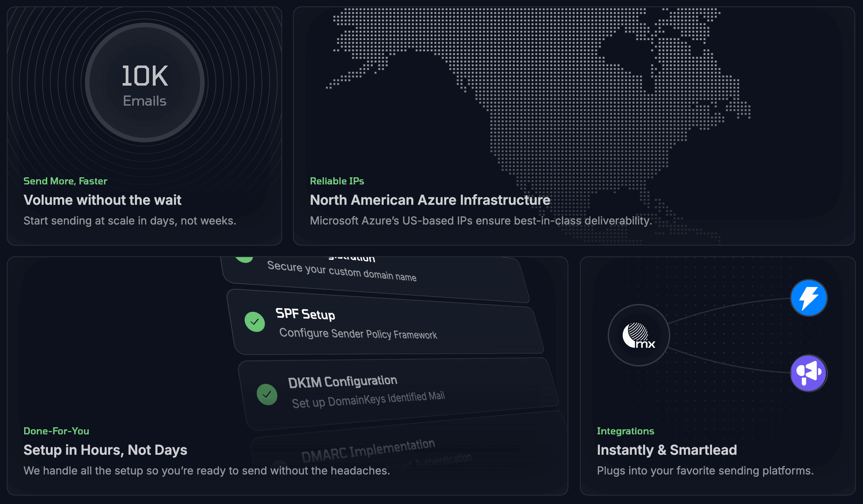Click the 'North American Azure Infrastructure' heading
The image size is (863, 504).
pyautogui.click(x=430, y=200)
